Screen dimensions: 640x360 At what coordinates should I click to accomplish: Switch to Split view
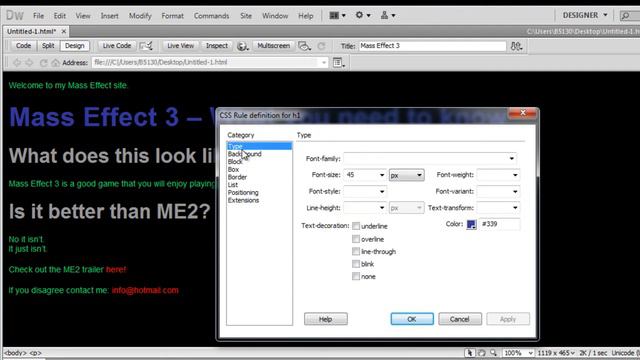[48, 46]
